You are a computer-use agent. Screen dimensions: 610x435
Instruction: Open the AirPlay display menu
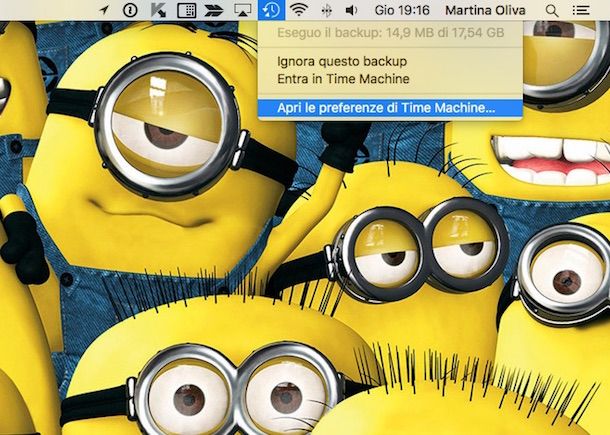point(243,10)
